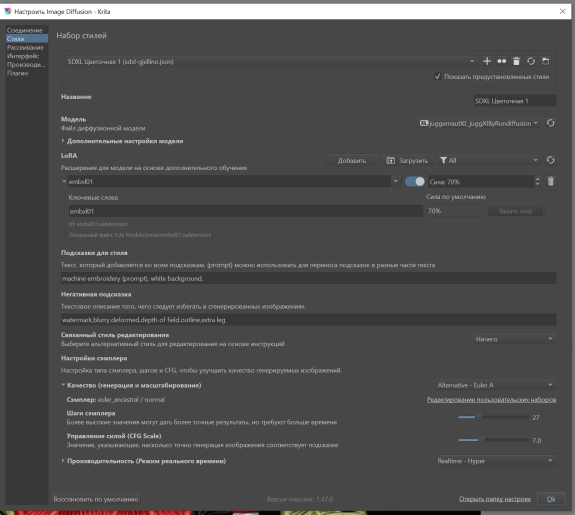
Task: Collapse the Качество sampler section
Action: 63,385
